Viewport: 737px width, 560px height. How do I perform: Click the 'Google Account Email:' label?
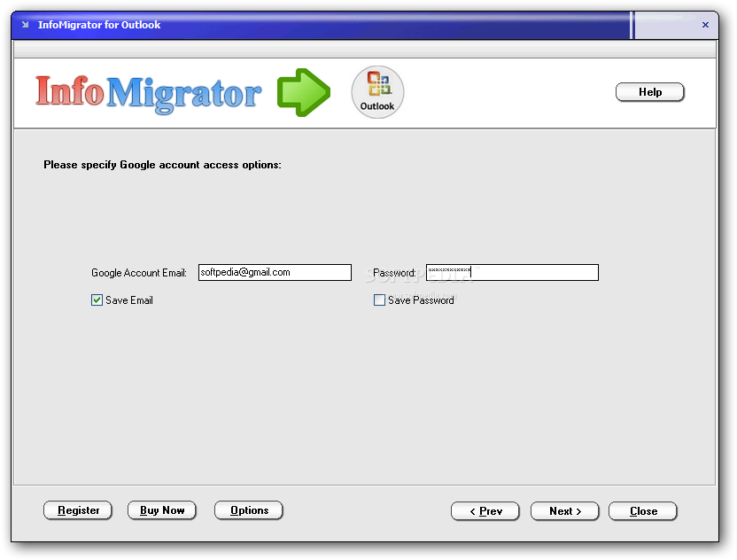point(139,273)
